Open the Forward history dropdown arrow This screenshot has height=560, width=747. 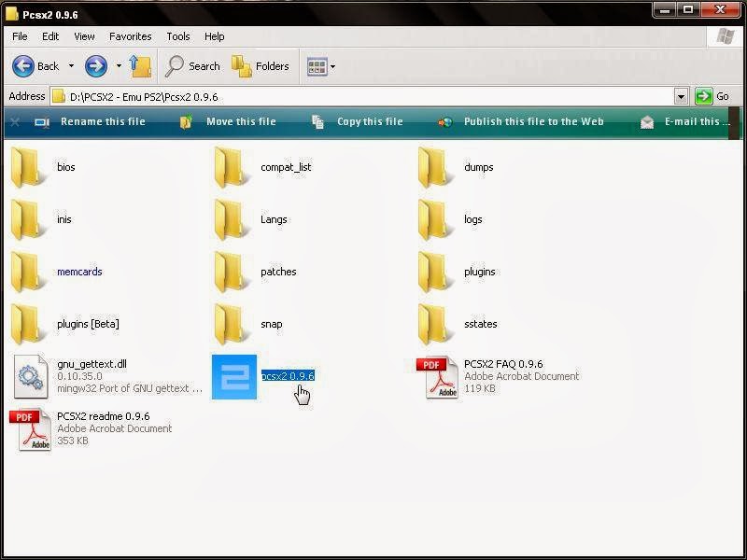(x=119, y=66)
